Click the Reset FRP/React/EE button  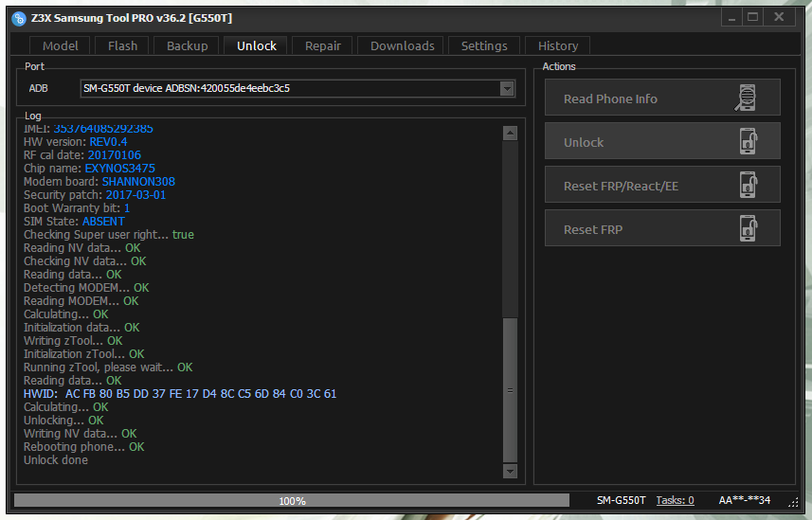click(662, 185)
